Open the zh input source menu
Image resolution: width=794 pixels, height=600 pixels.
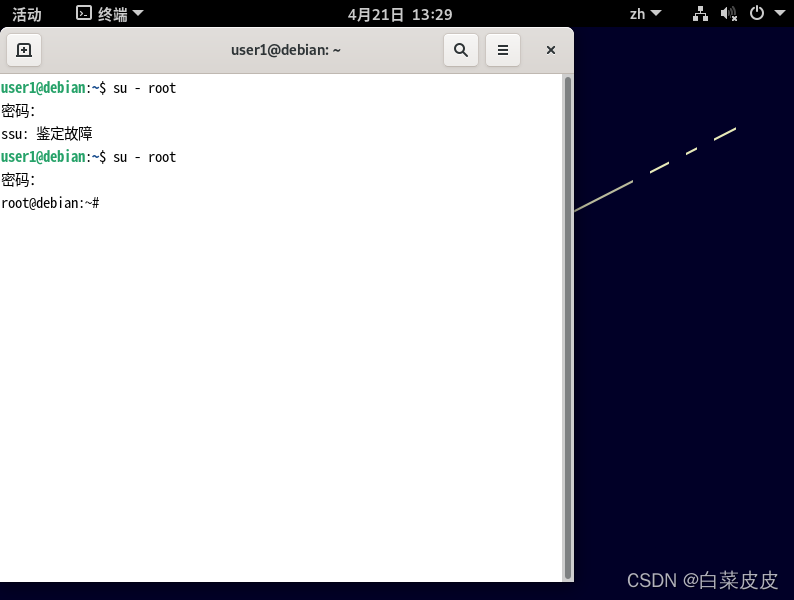coord(646,14)
